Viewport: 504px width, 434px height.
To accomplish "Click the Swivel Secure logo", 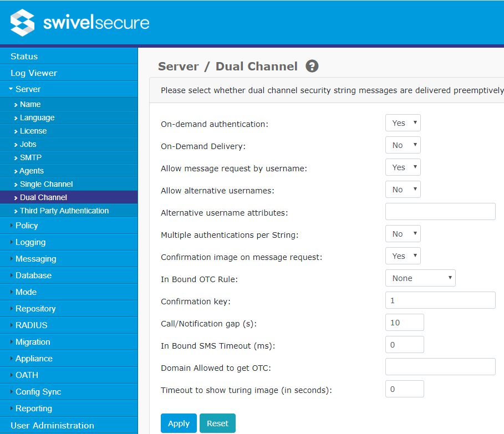I will tap(80, 23).
